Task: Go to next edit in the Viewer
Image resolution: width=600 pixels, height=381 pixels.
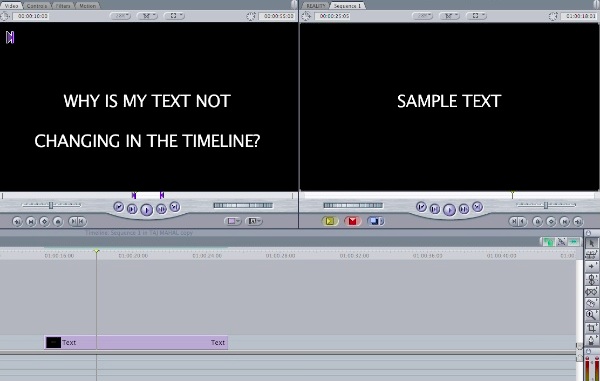Action: (x=174, y=207)
